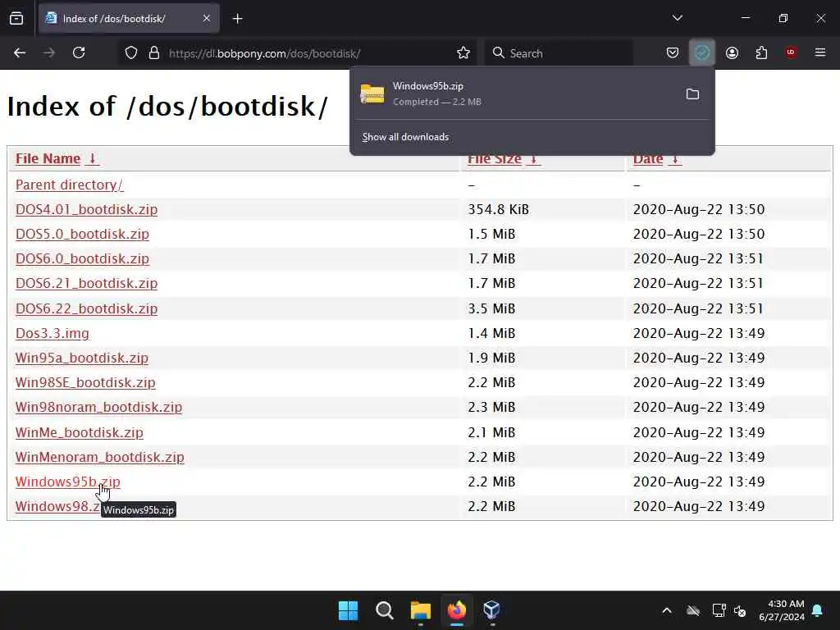
Task: Open the muted volume tray icon
Action: click(740, 610)
